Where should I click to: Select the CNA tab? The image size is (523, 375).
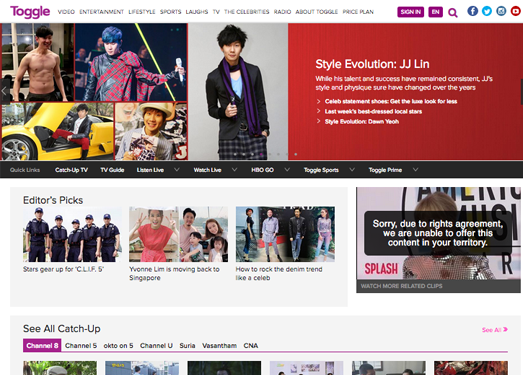[x=250, y=346]
